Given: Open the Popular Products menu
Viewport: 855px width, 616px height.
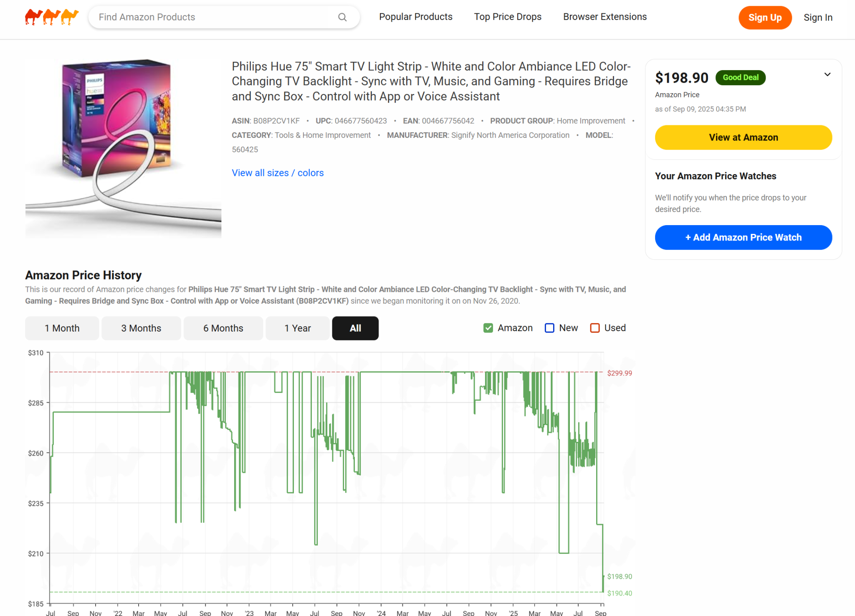Looking at the screenshot, I should [415, 17].
